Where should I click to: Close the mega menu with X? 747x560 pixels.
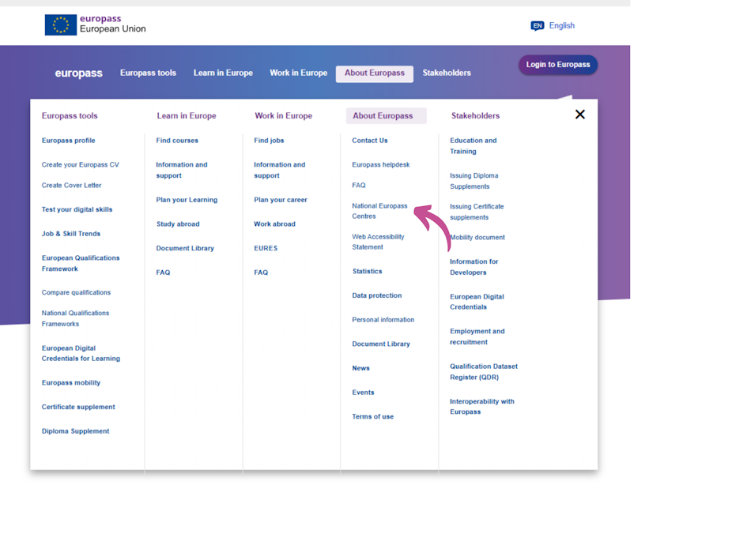click(579, 115)
